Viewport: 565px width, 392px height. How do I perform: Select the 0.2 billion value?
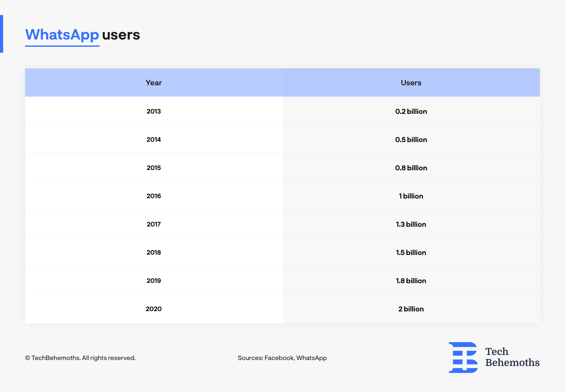411,111
